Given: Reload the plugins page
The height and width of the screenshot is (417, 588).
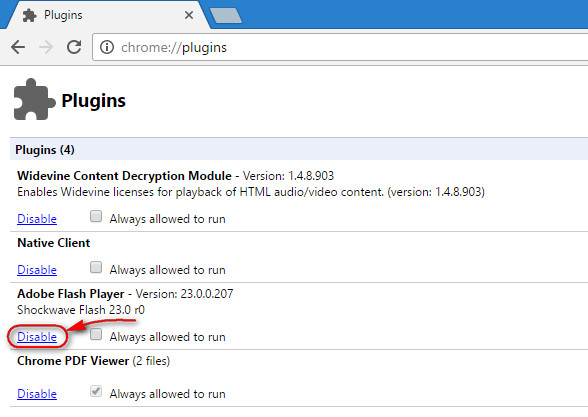Looking at the screenshot, I should tap(74, 47).
